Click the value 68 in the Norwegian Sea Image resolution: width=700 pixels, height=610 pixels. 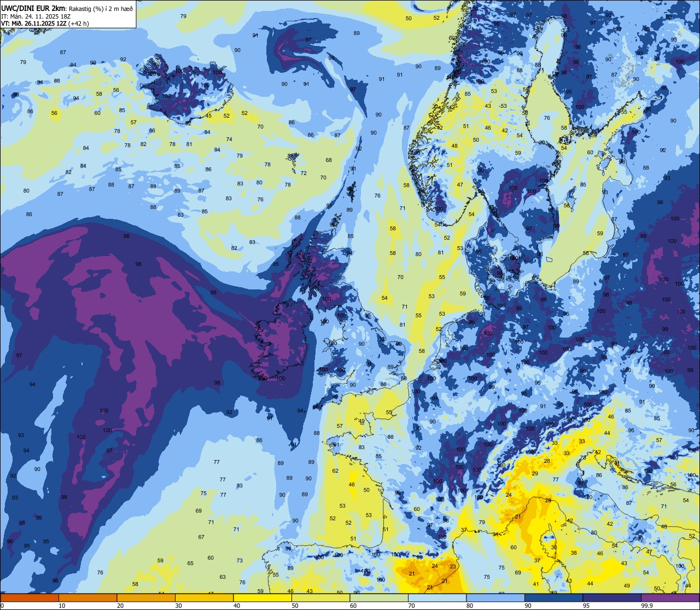point(329,160)
